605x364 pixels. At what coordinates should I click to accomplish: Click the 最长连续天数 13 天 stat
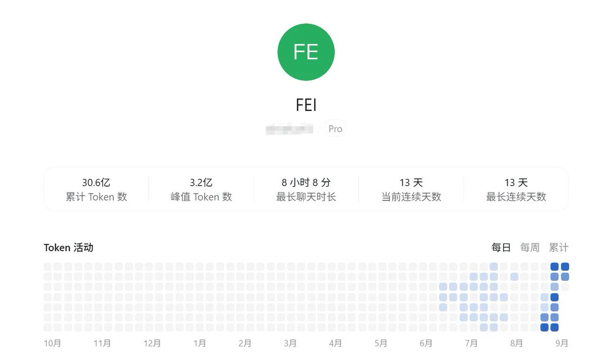(516, 190)
